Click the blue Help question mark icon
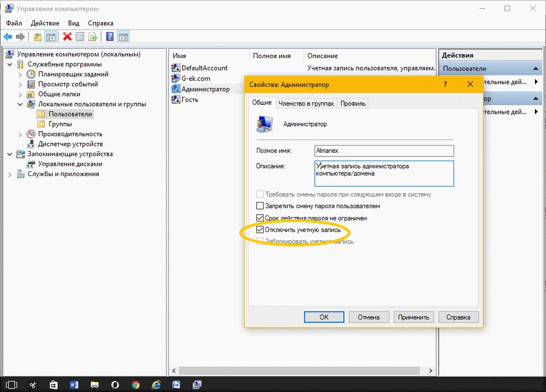The image size is (546, 392). click(110, 37)
